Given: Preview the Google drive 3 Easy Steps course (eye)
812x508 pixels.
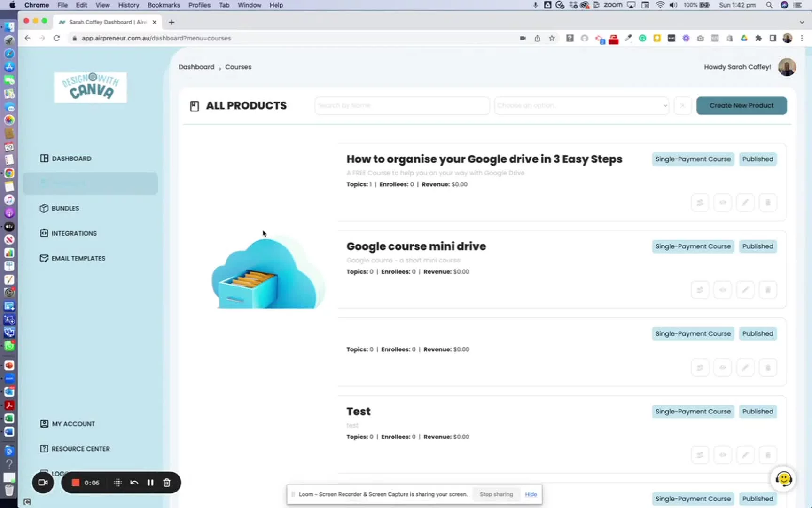Looking at the screenshot, I should tap(723, 203).
